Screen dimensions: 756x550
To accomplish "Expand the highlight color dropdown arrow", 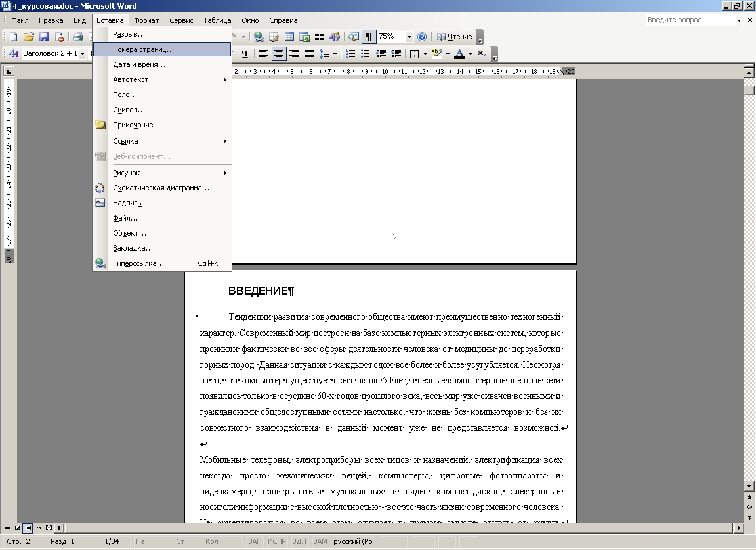I will click(448, 54).
